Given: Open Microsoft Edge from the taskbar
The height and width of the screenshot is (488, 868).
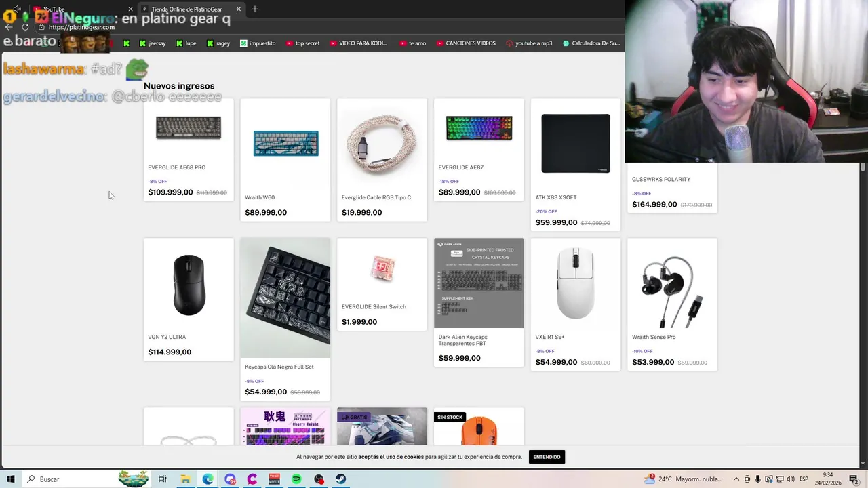Looking at the screenshot, I should [x=208, y=479].
